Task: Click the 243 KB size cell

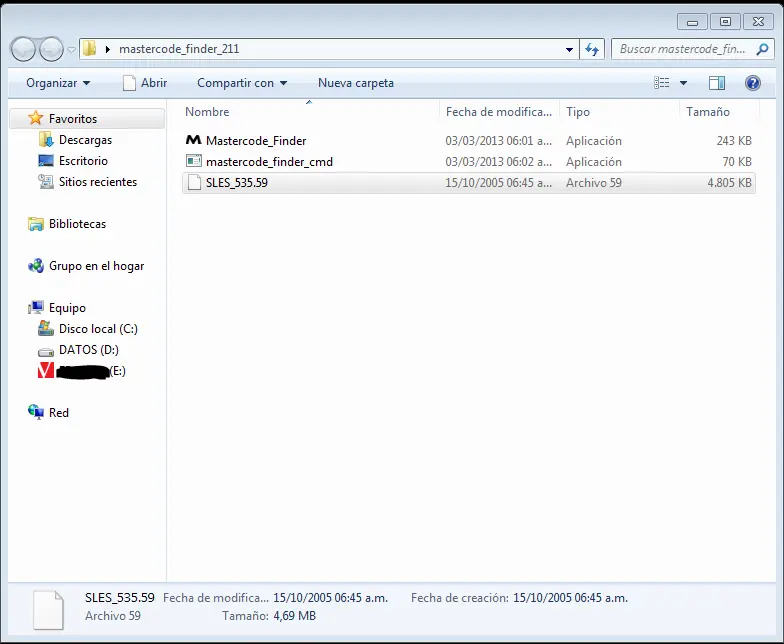Action: pos(734,141)
